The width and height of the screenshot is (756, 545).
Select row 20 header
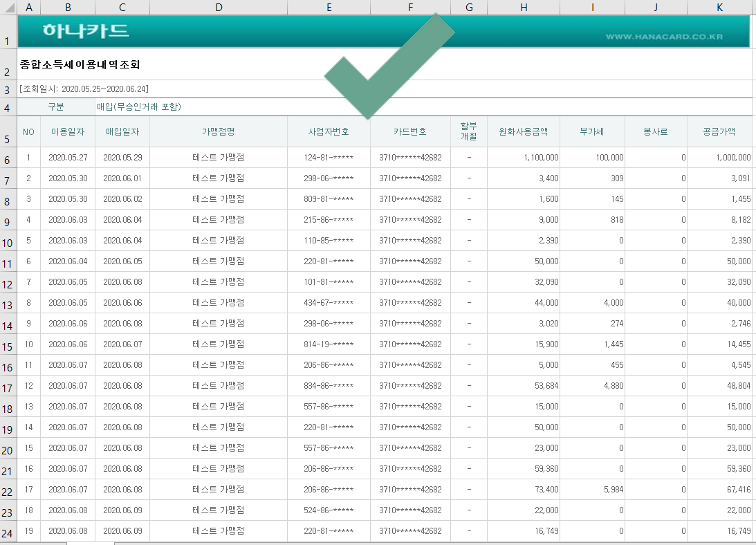pyautogui.click(x=9, y=448)
